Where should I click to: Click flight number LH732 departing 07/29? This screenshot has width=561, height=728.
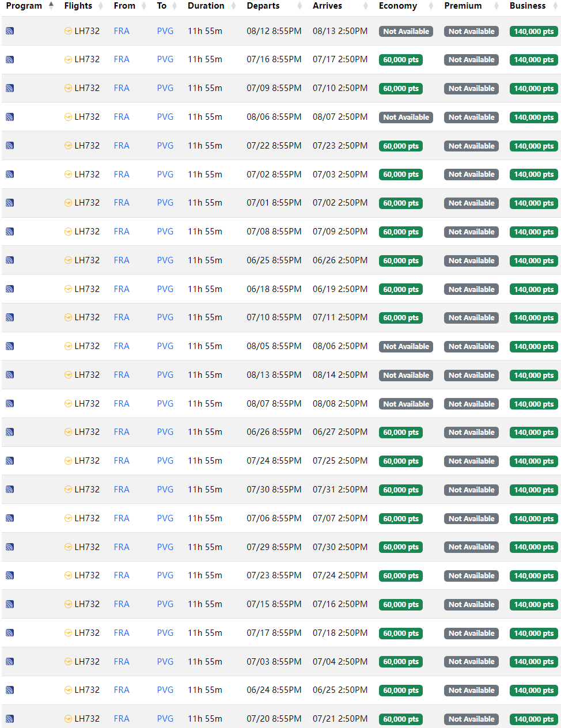[87, 547]
